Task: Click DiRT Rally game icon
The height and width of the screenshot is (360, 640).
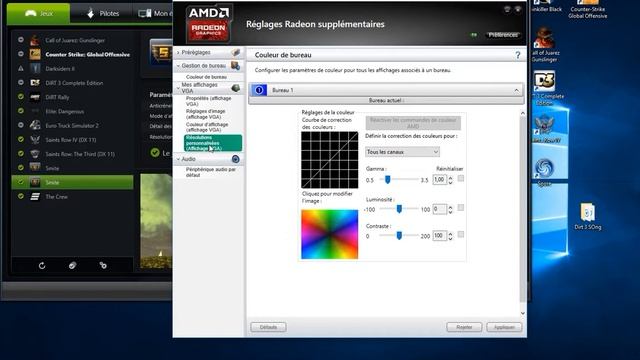Action: pyautogui.click(x=35, y=97)
